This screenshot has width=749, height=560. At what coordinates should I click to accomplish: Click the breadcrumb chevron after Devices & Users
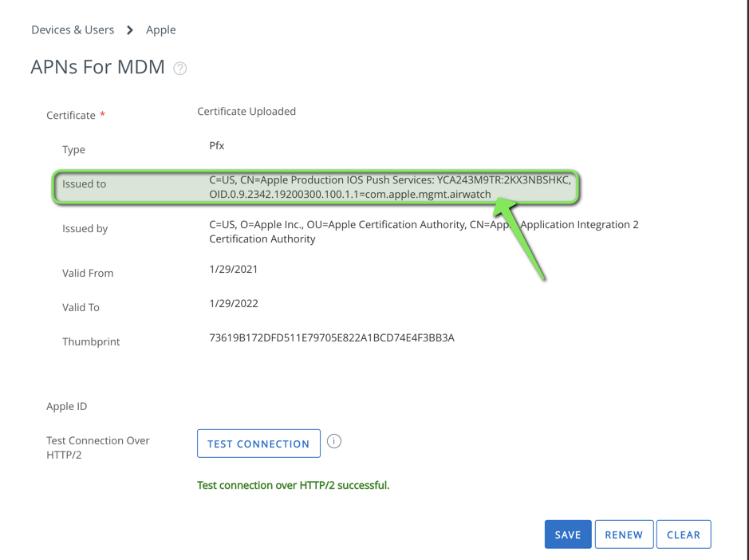[x=128, y=30]
